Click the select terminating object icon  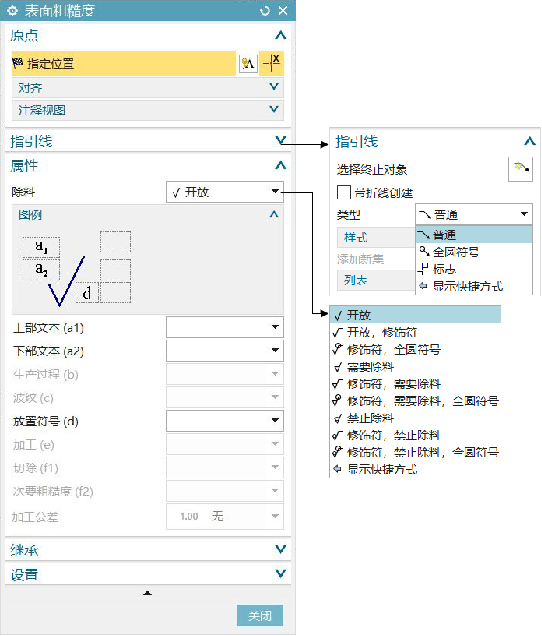click(x=520, y=169)
